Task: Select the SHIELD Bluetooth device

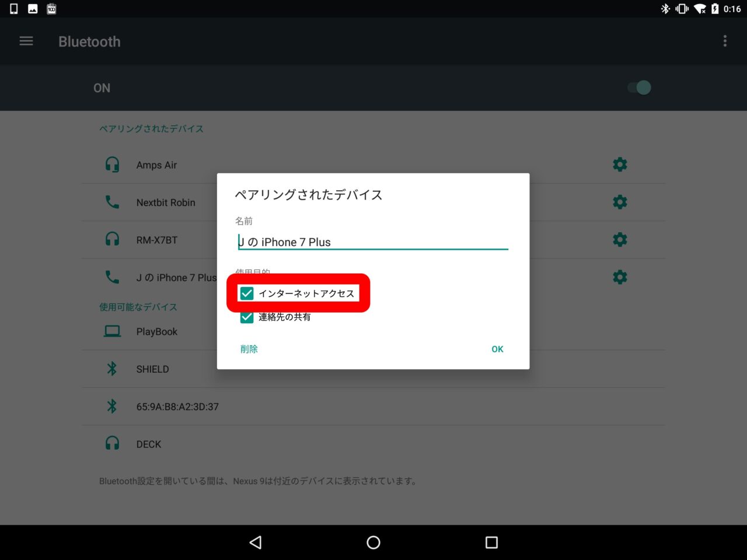Action: [x=152, y=369]
